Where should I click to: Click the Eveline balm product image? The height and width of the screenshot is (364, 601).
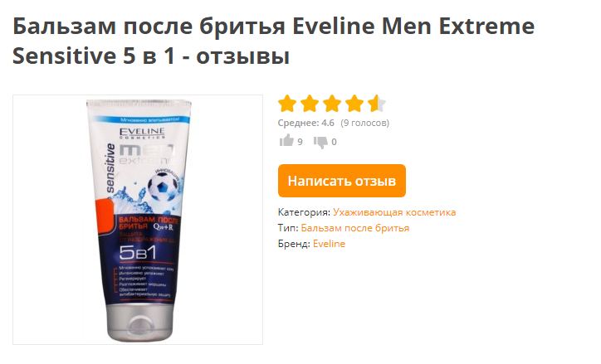138,220
